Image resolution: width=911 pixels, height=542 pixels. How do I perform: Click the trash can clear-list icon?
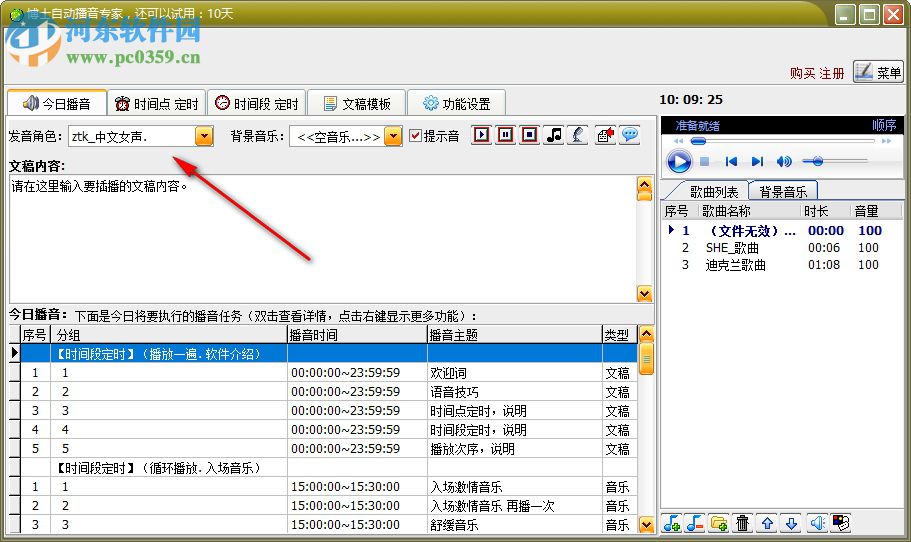pyautogui.click(x=743, y=523)
